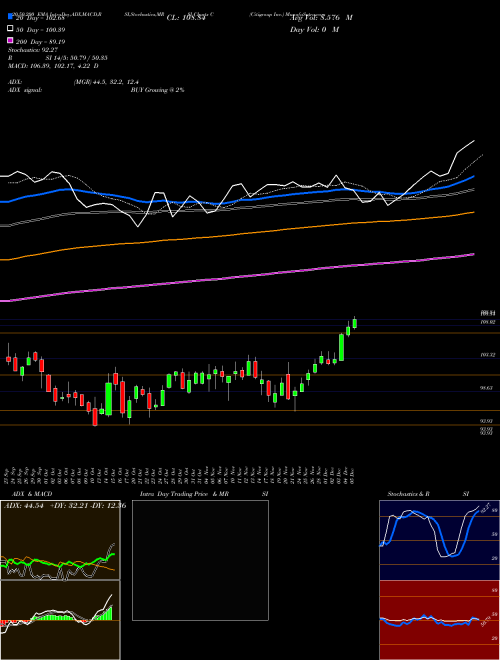Image resolution: width=500 pixels, height=660 pixels.
Task: Click the blue 20 Day legend swatch
Action: [10, 17]
